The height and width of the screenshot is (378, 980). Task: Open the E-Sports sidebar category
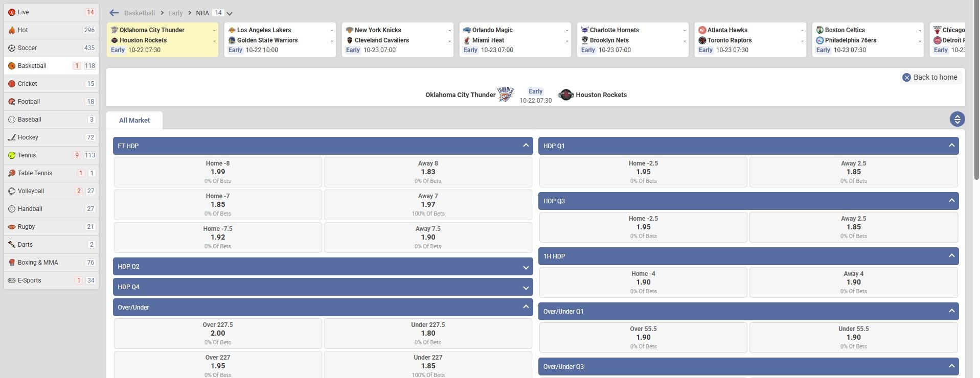(x=30, y=280)
